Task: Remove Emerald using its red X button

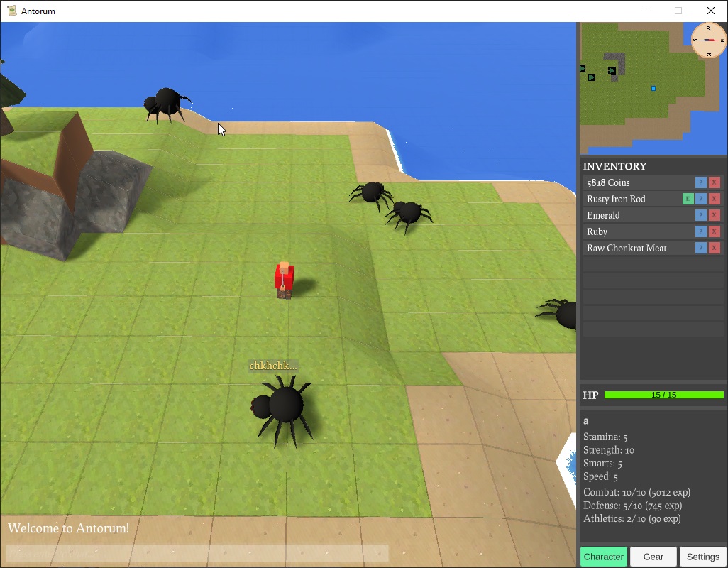Action: point(715,215)
